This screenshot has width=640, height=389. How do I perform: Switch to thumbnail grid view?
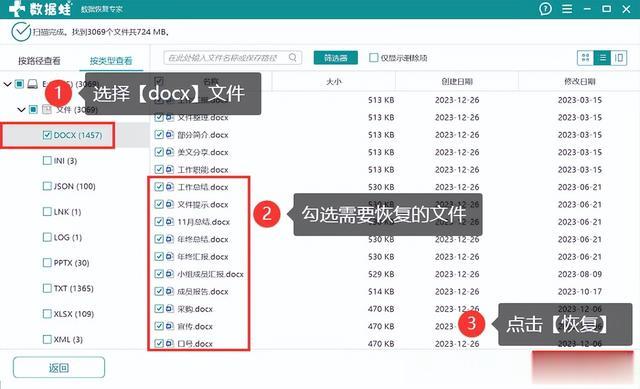[585, 58]
